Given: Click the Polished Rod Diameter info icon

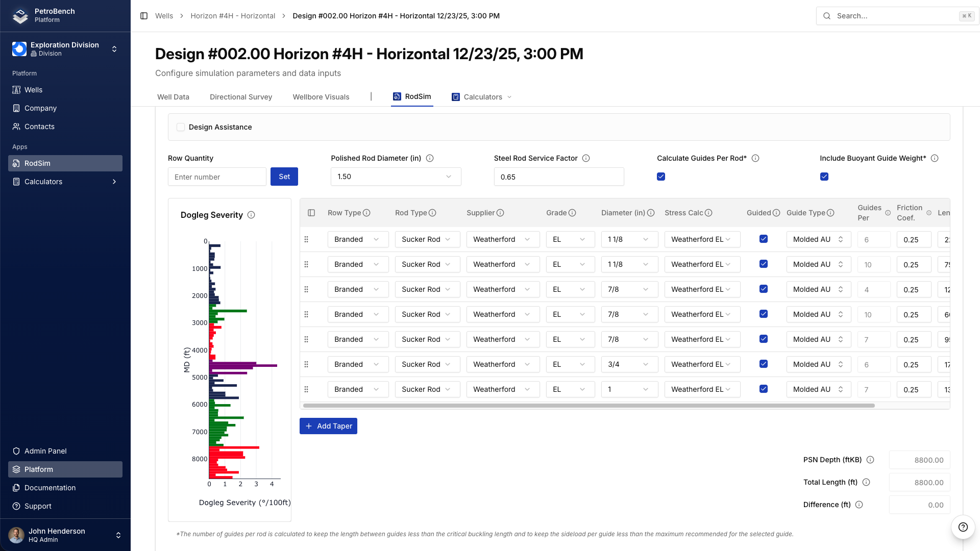Looking at the screenshot, I should click(x=430, y=158).
